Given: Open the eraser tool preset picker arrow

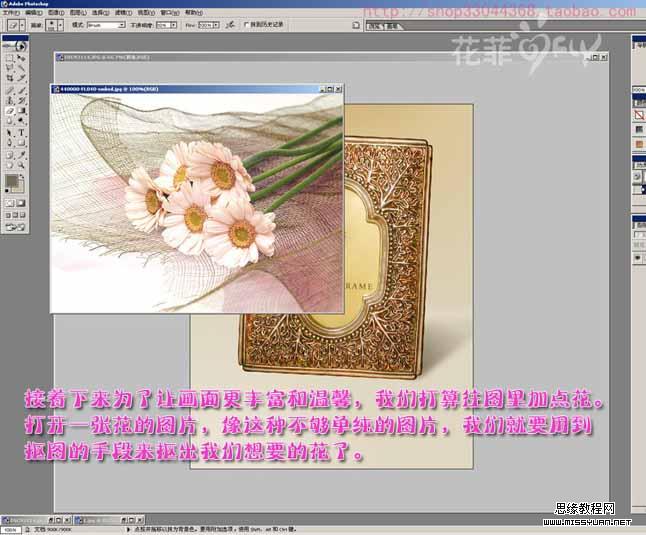Looking at the screenshot, I should tap(23, 25).
